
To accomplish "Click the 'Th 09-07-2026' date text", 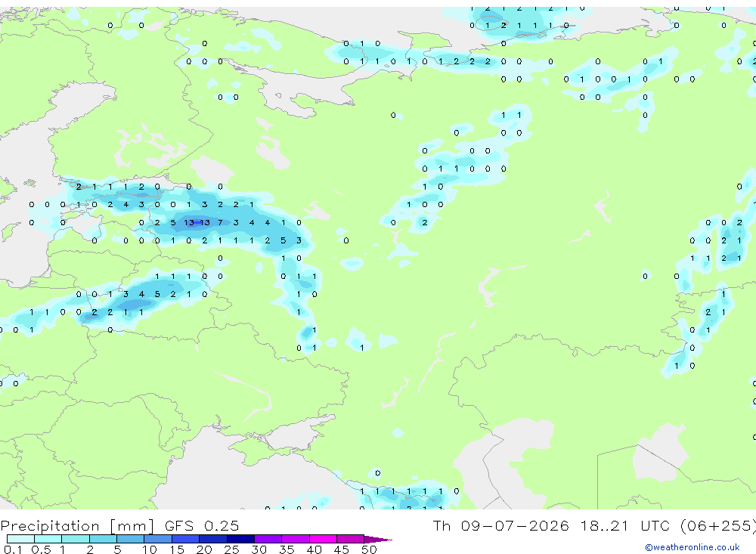I will 500,525.
